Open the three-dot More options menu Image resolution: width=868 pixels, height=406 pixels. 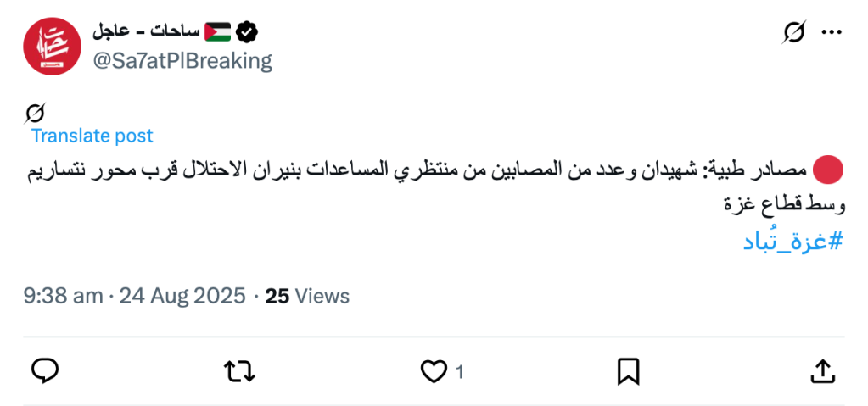pyautogui.click(x=832, y=32)
